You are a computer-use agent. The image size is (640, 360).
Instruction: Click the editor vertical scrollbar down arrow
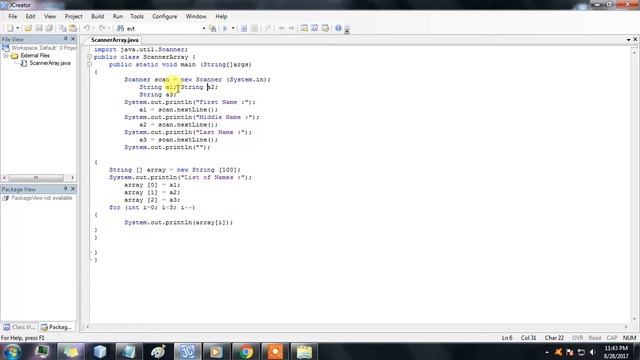coord(634,319)
